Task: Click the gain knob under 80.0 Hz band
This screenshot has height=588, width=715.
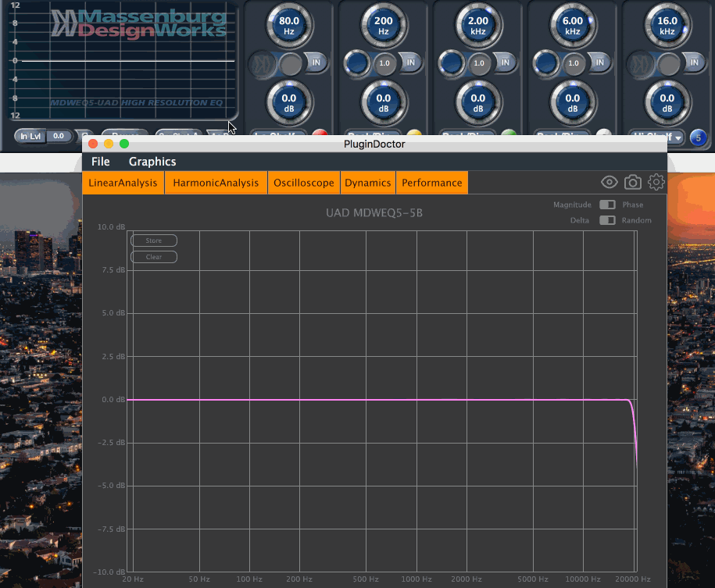Action: pos(289,103)
